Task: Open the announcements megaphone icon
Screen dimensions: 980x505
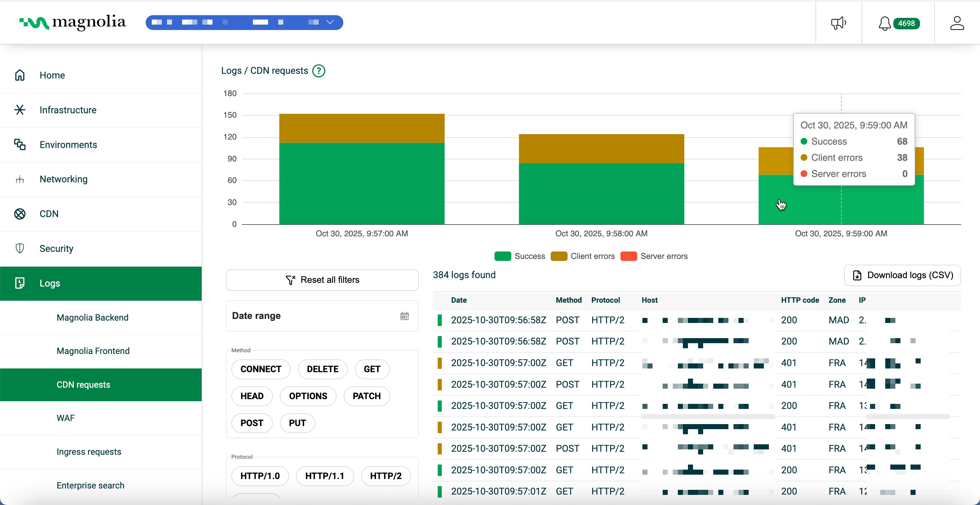Action: pyautogui.click(x=838, y=23)
